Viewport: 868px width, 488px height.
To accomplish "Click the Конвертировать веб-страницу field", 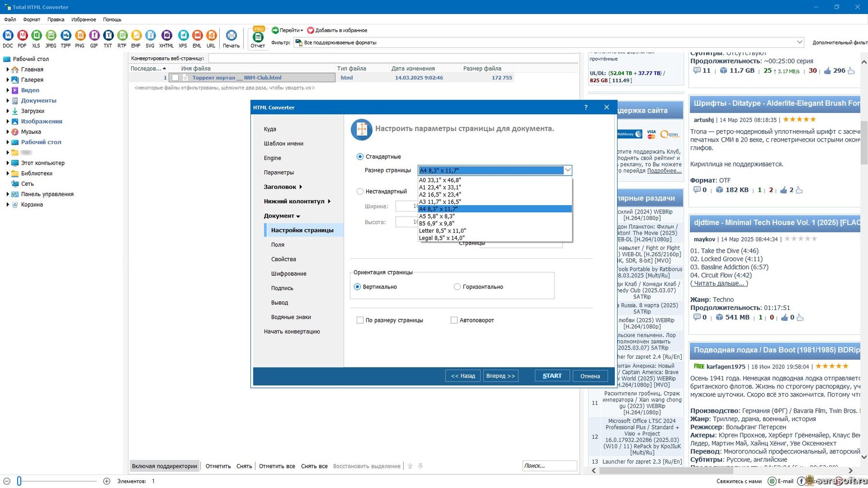I will pyautogui.click(x=393, y=58).
